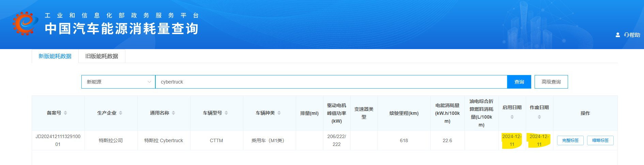Select the 特斯拉公司 manufacturer cell
This screenshot has height=165, width=644.
[x=111, y=140]
